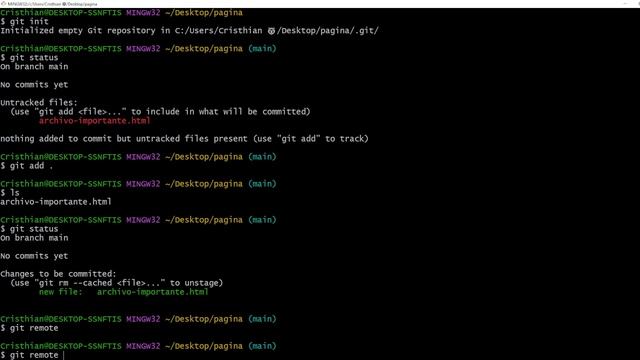Select the '(main)' branch label after git init output
This screenshot has height=360, width=640.
pyautogui.click(x=262, y=49)
